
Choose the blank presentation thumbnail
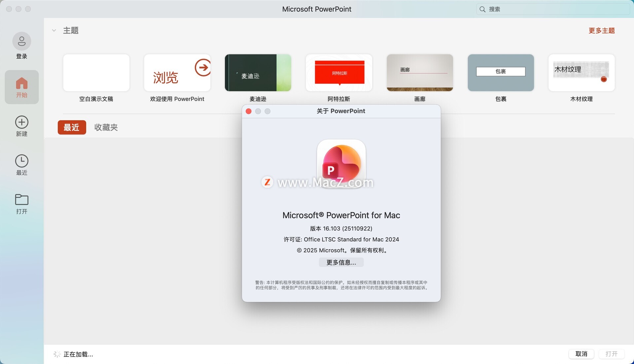click(96, 73)
